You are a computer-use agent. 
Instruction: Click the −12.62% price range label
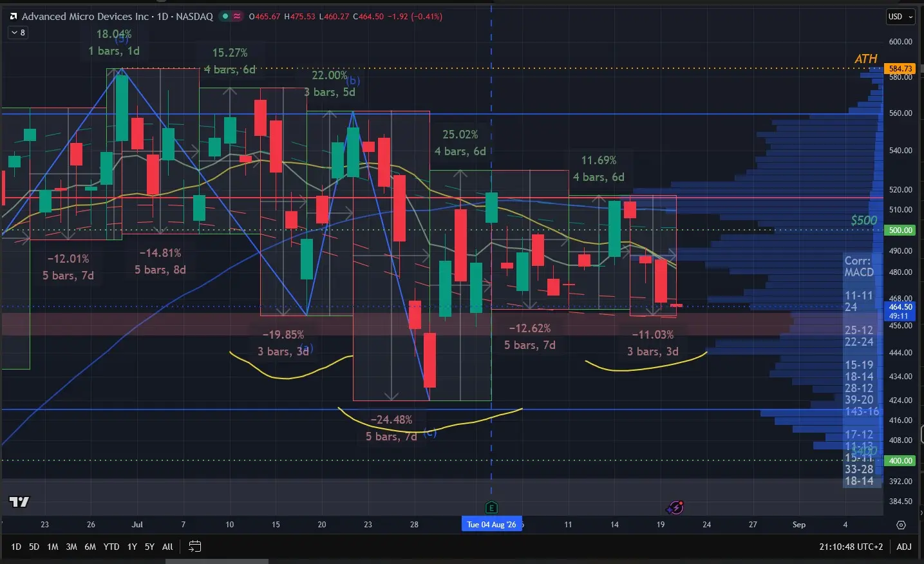tap(530, 328)
